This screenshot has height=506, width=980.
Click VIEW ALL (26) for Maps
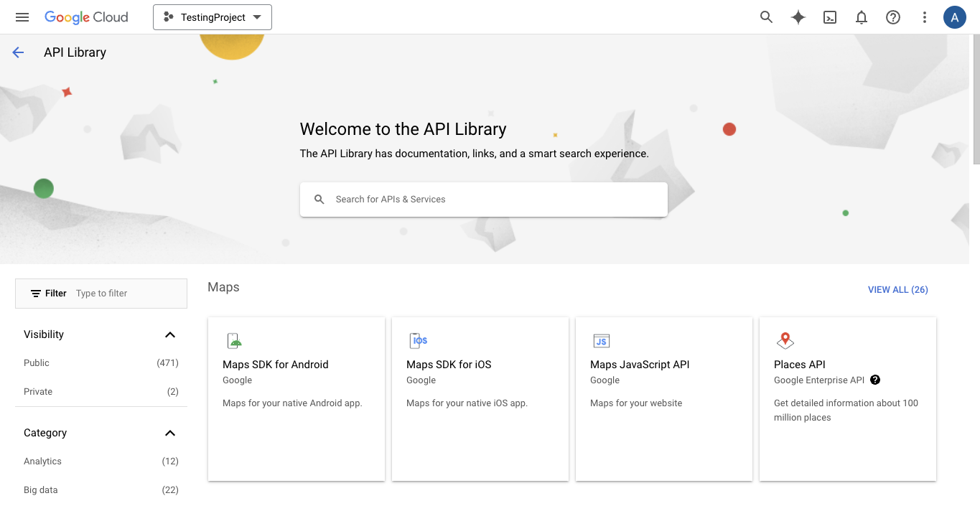(x=898, y=290)
